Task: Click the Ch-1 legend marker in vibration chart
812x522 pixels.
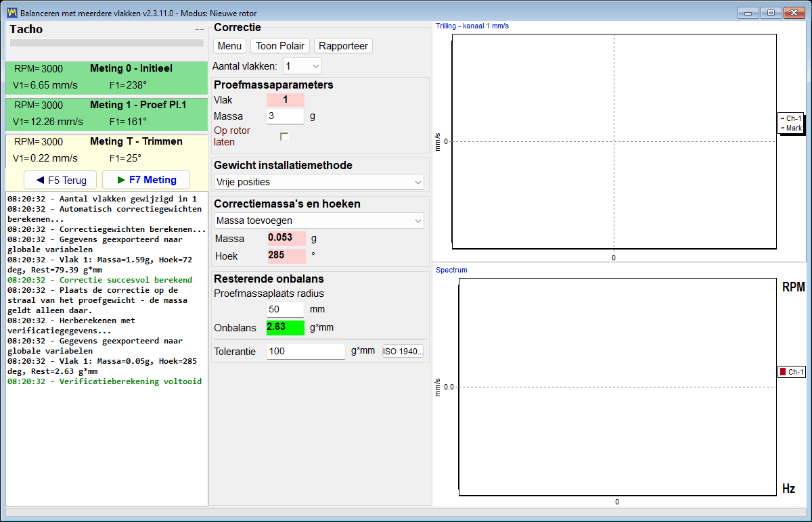Action: click(x=782, y=118)
